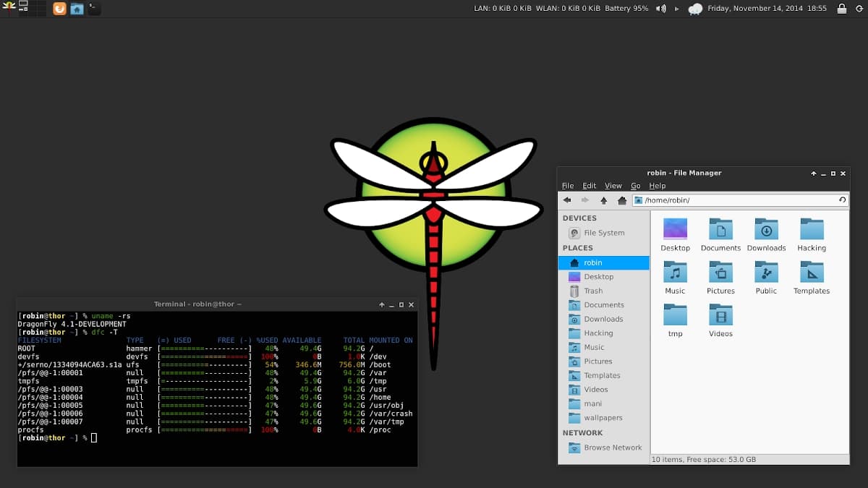
Task: Click the lock screen icon in panel
Action: 841,9
